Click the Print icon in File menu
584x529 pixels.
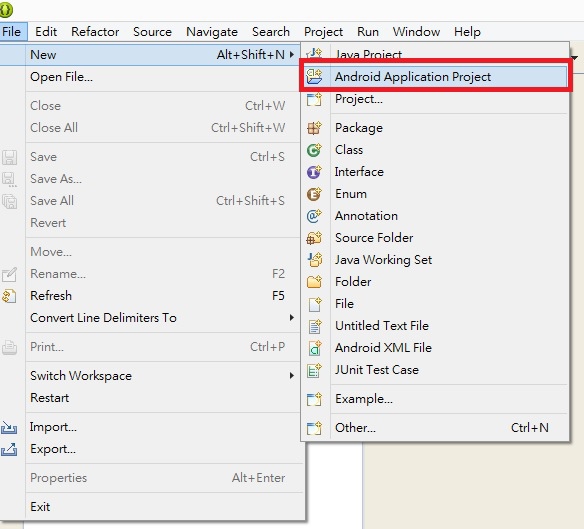[9, 347]
